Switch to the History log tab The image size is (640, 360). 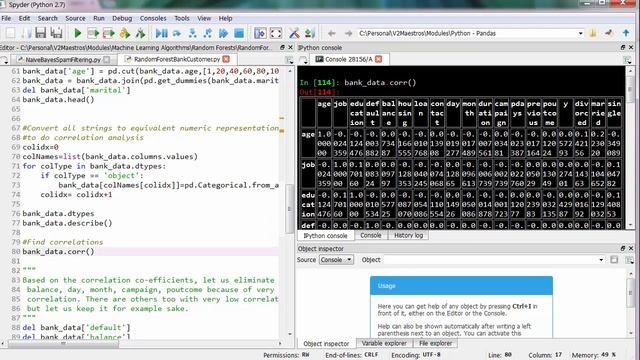point(408,236)
